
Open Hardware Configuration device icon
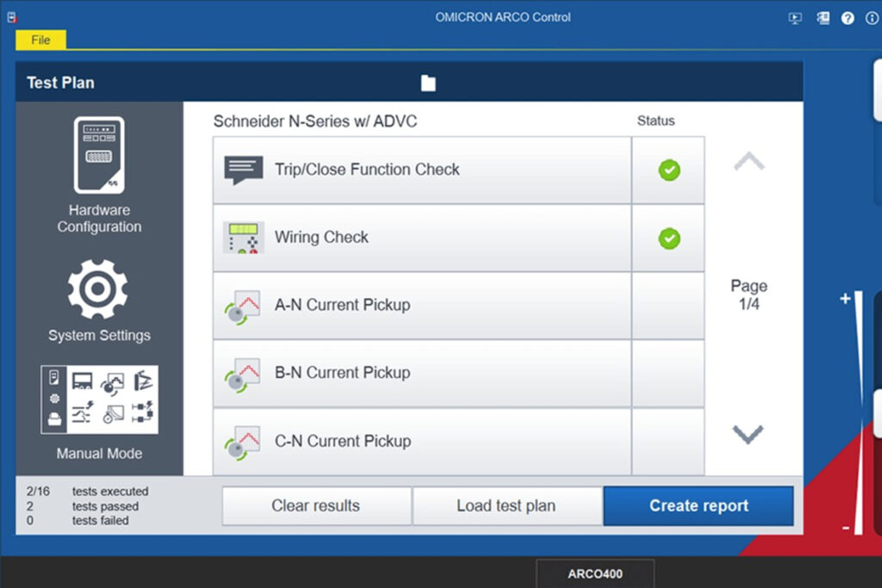99,155
